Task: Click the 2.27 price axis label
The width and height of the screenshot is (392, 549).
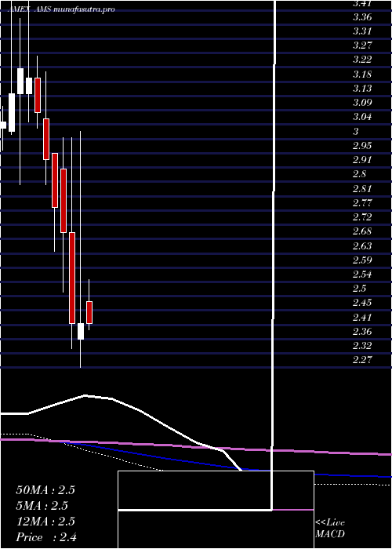Action: (362, 360)
